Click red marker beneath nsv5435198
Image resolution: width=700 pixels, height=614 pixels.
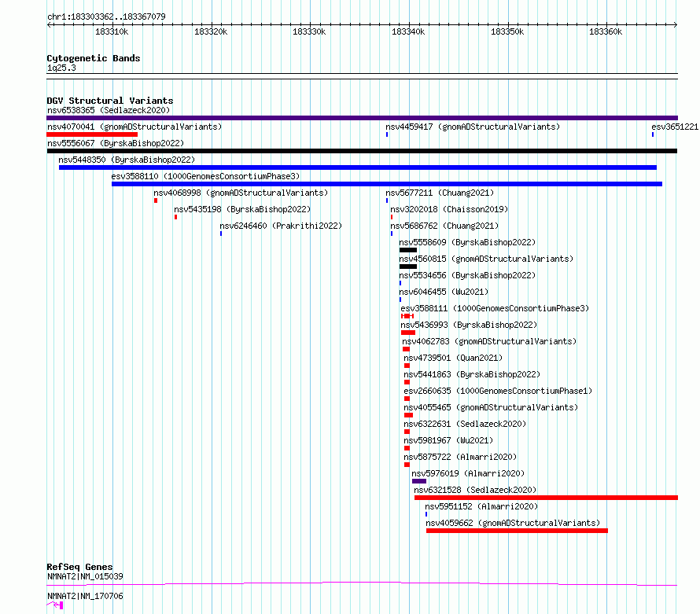(176, 217)
